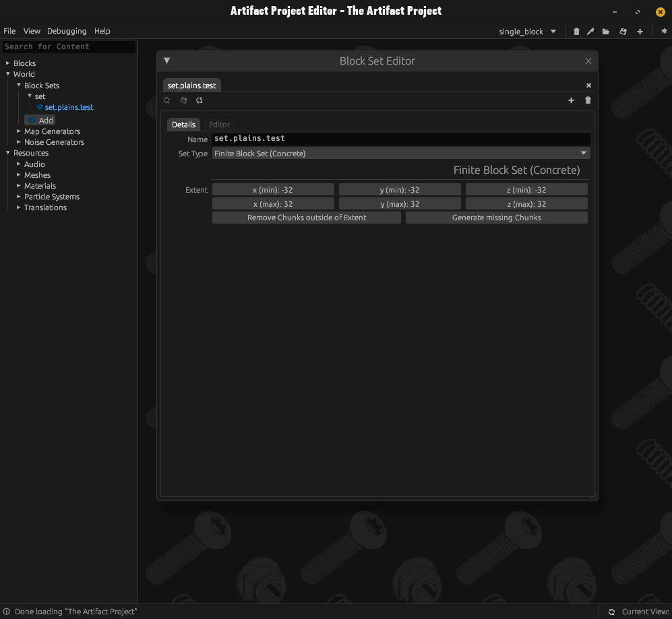Click Remove Chunks outside of Extent button
The height and width of the screenshot is (619, 672).
[307, 218]
